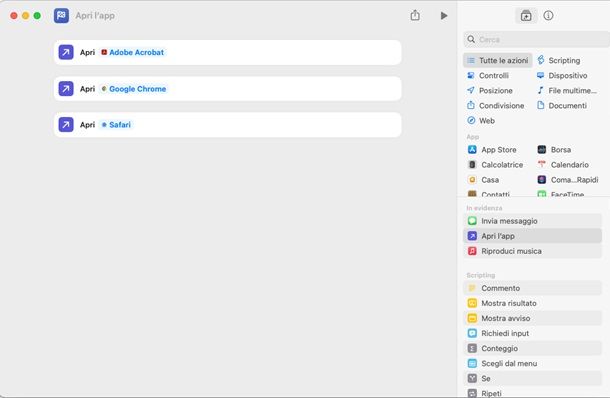Click the Apri label in Google Chrome action
The width and height of the screenshot is (610, 398).
pos(88,89)
